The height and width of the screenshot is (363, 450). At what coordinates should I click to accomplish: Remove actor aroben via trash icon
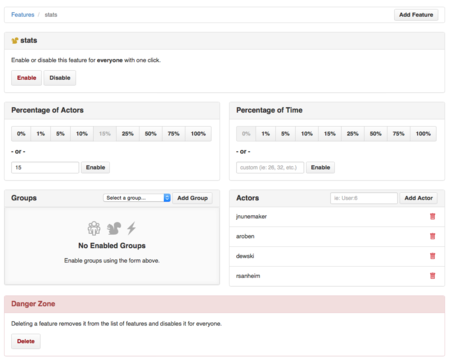432,236
